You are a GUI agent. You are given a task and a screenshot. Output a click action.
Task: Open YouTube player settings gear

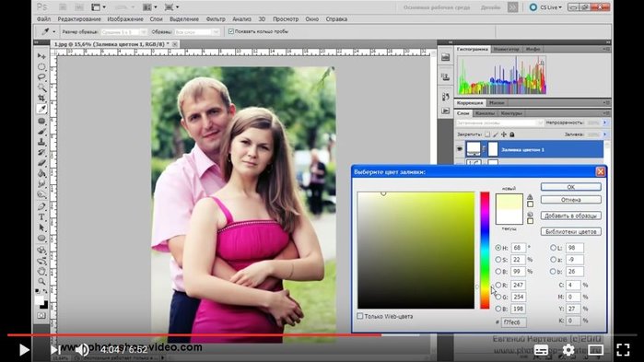pyautogui.click(x=568, y=350)
